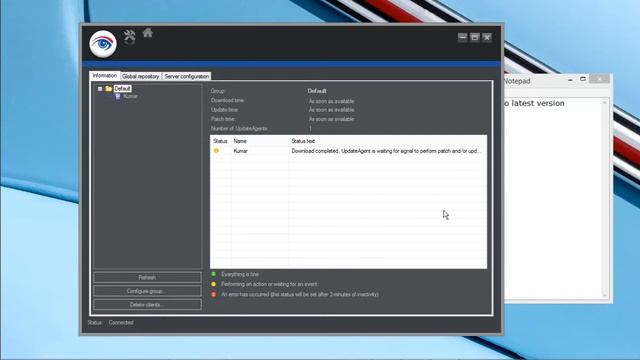640x360 pixels.
Task: Click the Notepad vertical scrollbar
Action: pos(604,199)
